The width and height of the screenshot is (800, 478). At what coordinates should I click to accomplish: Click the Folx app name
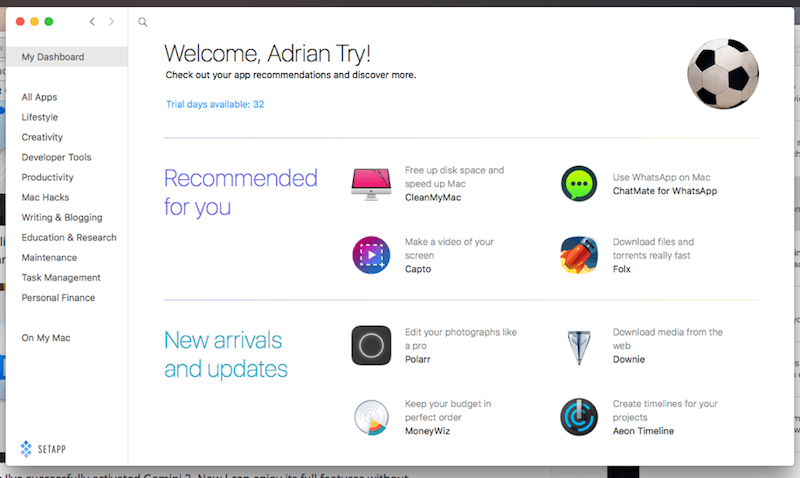[621, 269]
